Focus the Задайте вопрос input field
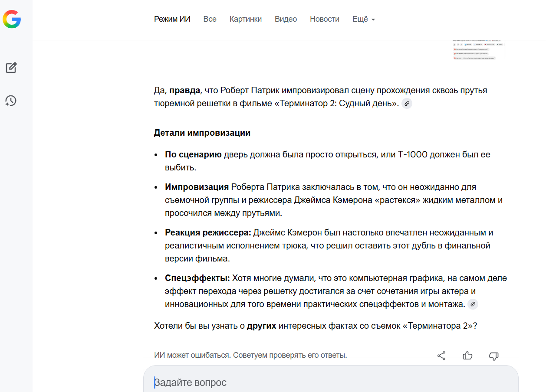The height and width of the screenshot is (392, 546). tap(330, 382)
